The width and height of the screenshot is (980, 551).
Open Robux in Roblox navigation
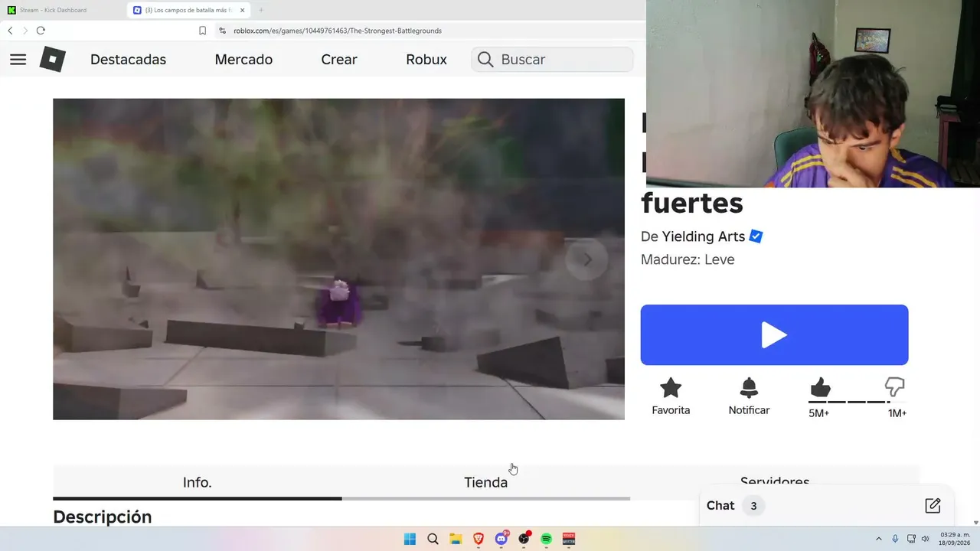tap(426, 60)
